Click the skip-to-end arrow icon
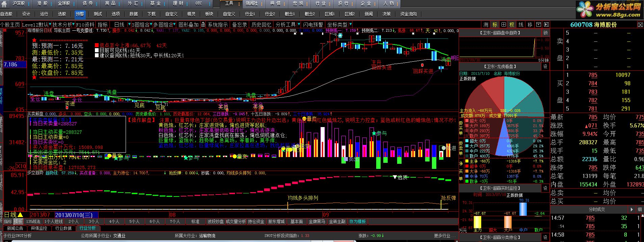The width and height of the screenshot is (644, 242). (546, 25)
